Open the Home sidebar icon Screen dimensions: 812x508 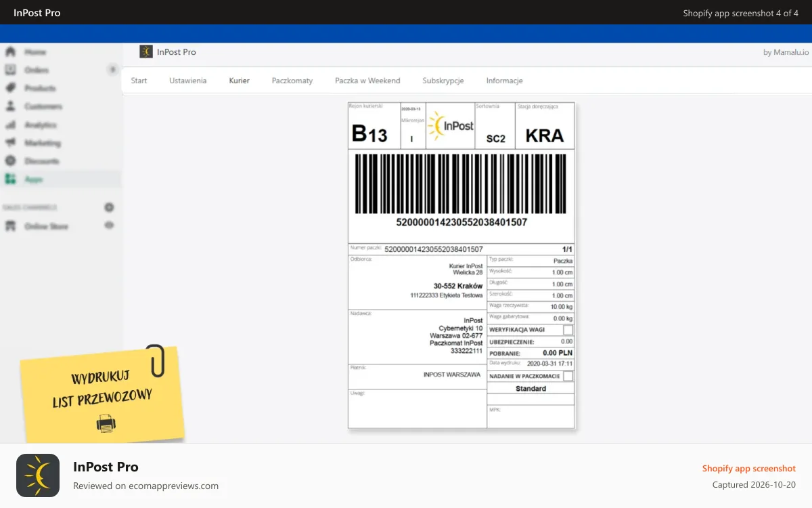(10, 51)
